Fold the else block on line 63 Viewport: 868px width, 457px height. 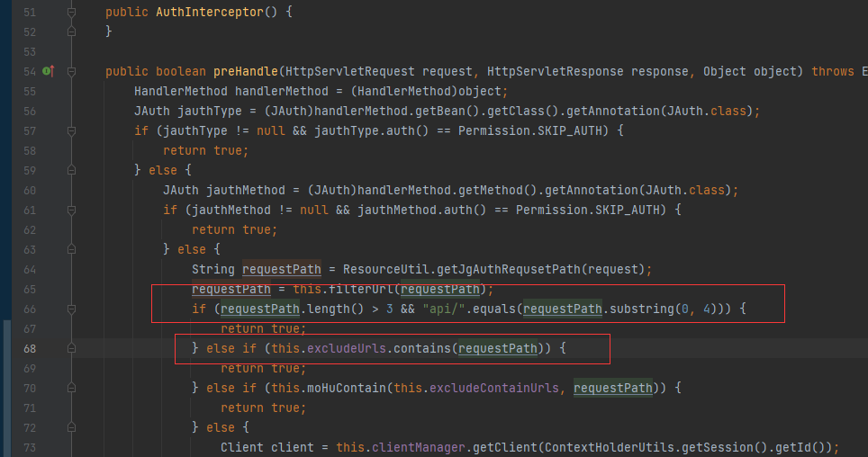(71, 249)
